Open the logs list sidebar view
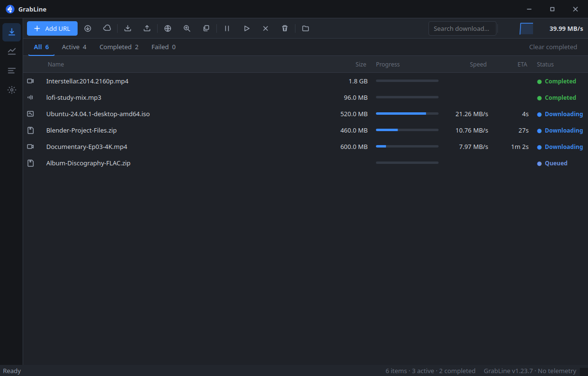This screenshot has height=376, width=588. pos(12,70)
